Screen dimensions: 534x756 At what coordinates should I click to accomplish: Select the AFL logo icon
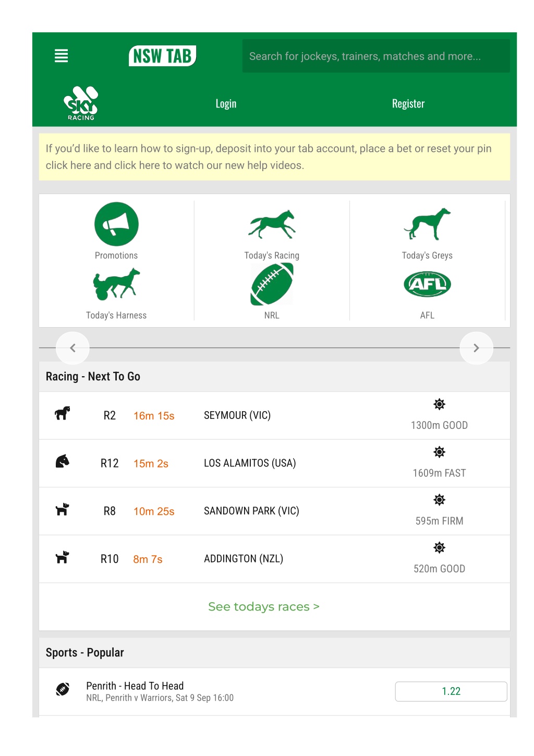pos(427,284)
